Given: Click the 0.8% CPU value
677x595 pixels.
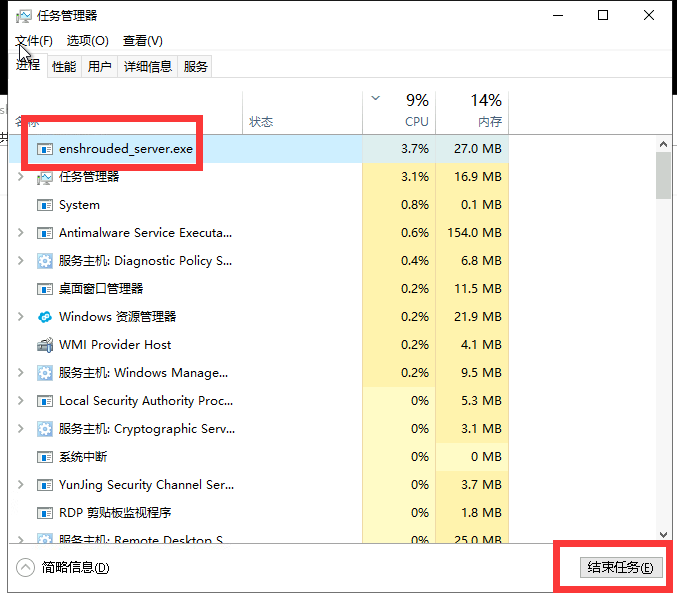Looking at the screenshot, I should (414, 205).
